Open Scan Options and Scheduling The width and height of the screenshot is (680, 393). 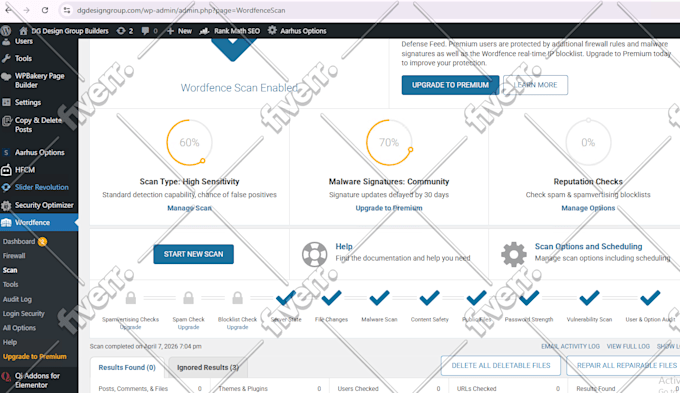[x=588, y=246]
